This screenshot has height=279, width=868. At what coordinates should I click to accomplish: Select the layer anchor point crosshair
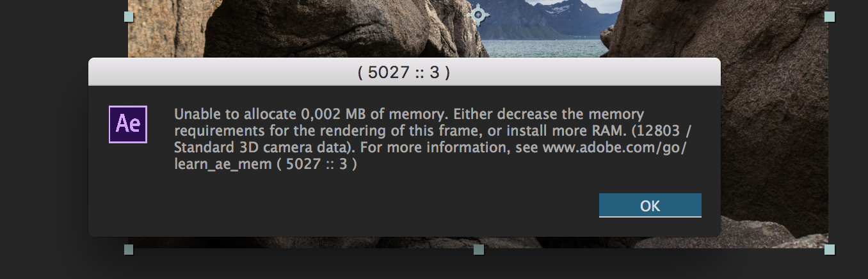tap(478, 14)
